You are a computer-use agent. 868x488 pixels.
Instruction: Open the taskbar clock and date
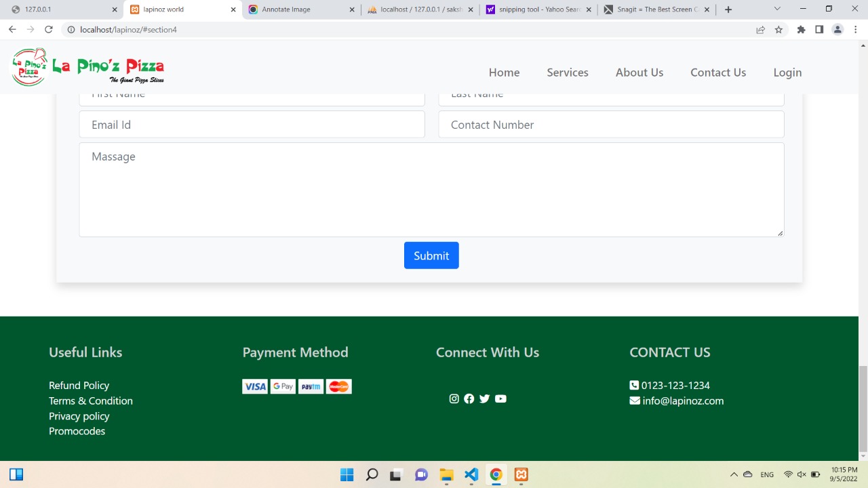click(x=844, y=474)
